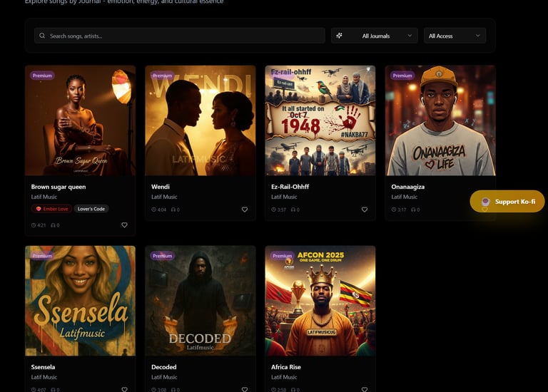Click the Premium badge on Wendi
Viewport: 548px width, 392px height.
coord(163,76)
